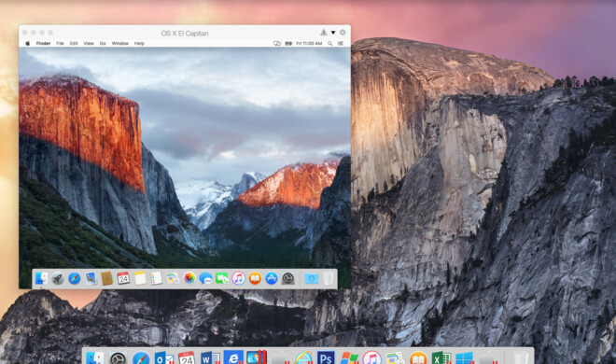Open Trash in the VM dock
The width and height of the screenshot is (616, 364).
coord(329,278)
